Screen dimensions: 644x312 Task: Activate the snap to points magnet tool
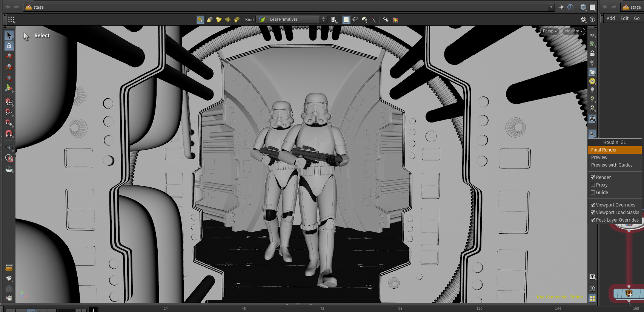[x=9, y=123]
